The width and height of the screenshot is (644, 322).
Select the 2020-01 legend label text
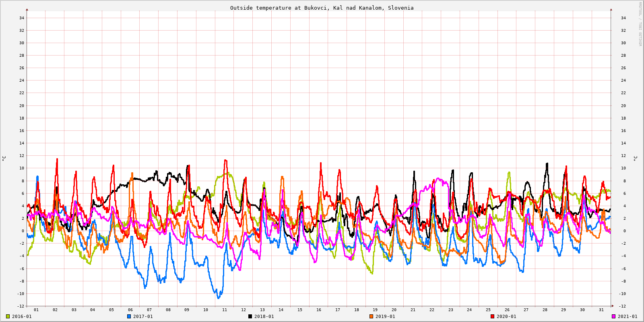coord(506,316)
